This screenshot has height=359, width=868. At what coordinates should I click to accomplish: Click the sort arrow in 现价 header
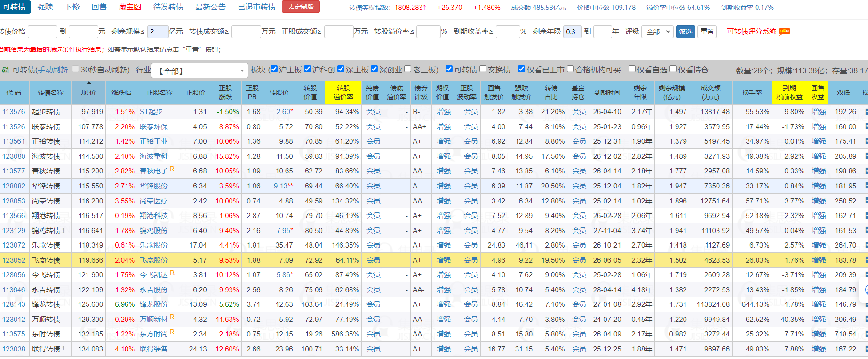(88, 84)
